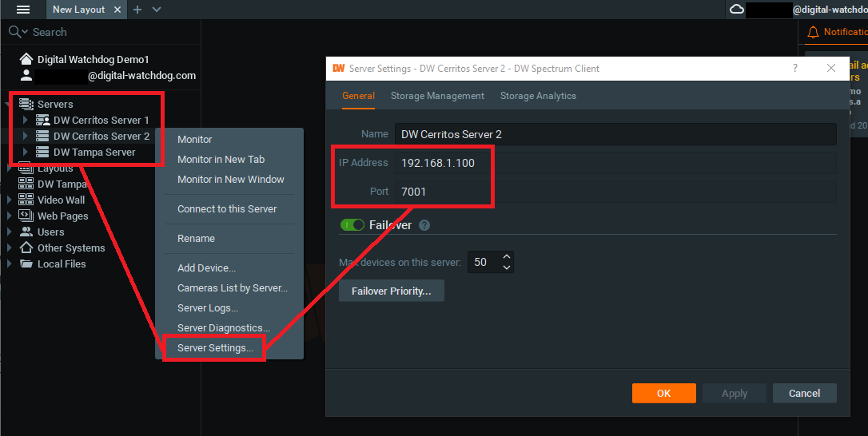The image size is (868, 436).
Task: Add a new layout tab with plus
Action: pyautogui.click(x=137, y=10)
